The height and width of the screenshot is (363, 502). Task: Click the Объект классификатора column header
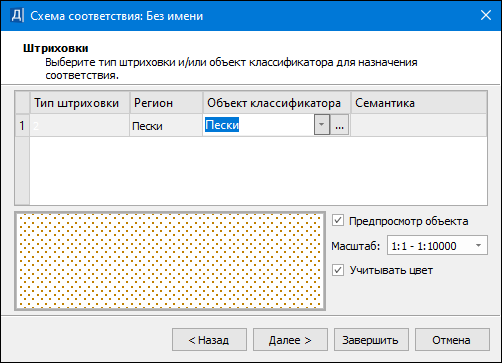(277, 103)
